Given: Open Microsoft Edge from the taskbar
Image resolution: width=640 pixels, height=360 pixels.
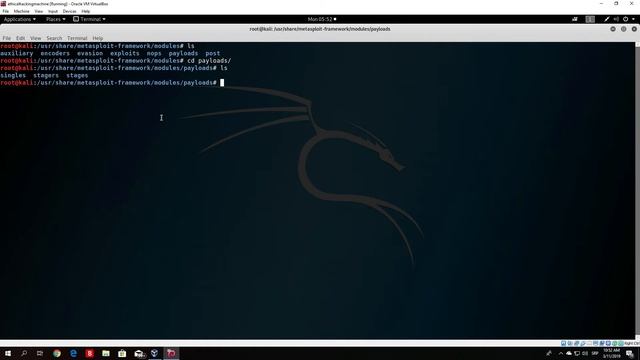Looking at the screenshot, I should click(73, 353).
